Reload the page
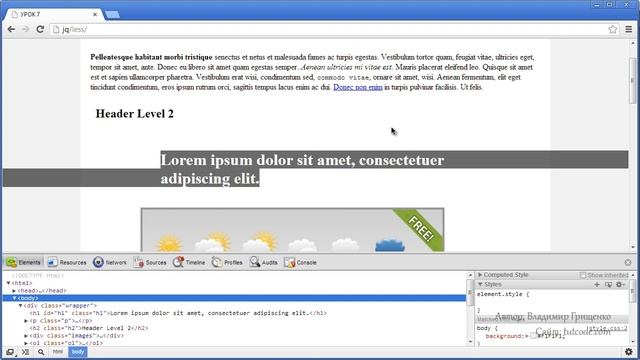The width and height of the screenshot is (640, 360). point(40,29)
